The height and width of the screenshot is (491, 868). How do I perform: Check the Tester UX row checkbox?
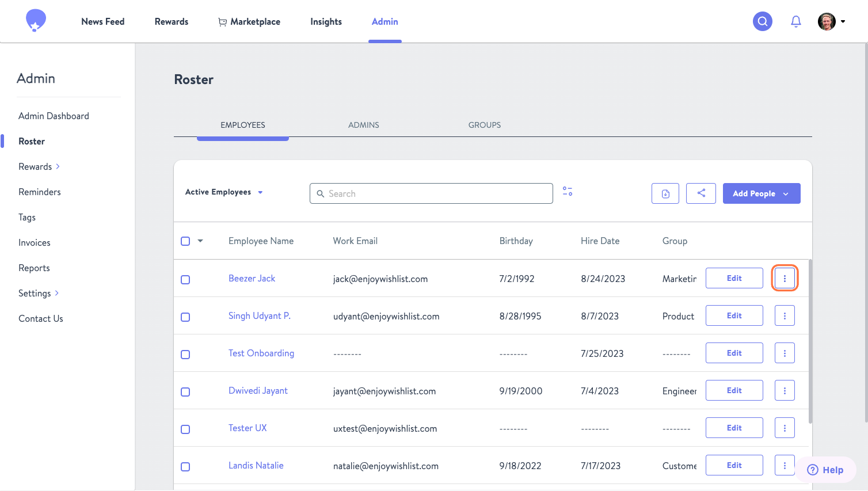click(185, 429)
